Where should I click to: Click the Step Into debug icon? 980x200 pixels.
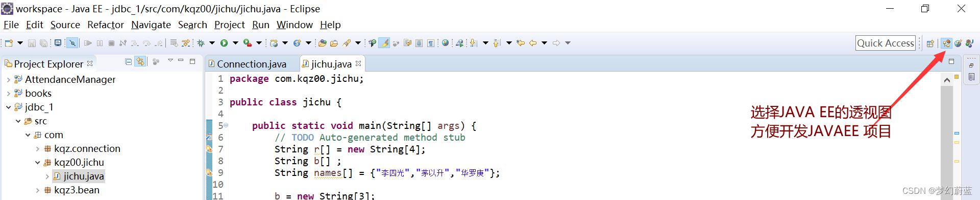tap(135, 43)
